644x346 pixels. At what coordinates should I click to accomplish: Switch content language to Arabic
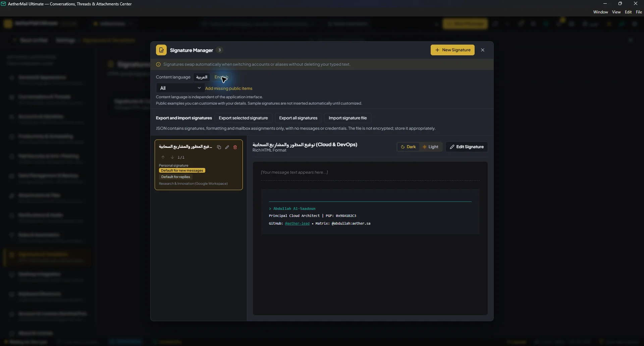[x=202, y=77]
